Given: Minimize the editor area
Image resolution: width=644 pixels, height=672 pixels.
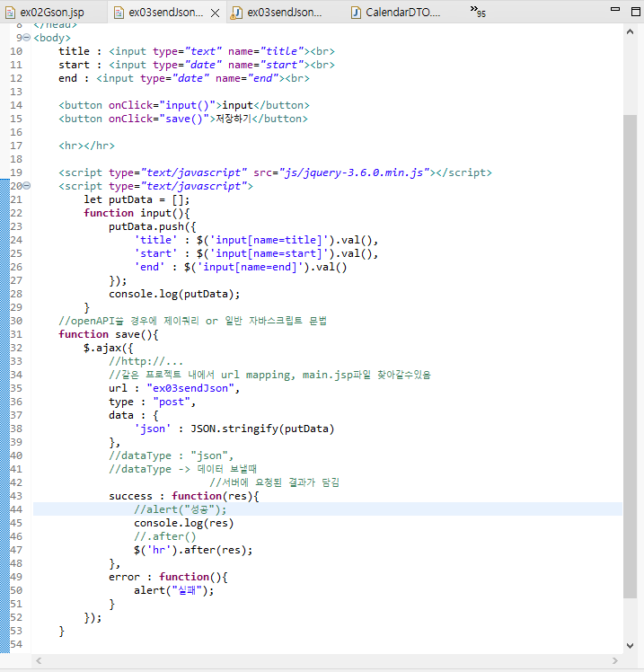Looking at the screenshot, I should coord(615,9).
